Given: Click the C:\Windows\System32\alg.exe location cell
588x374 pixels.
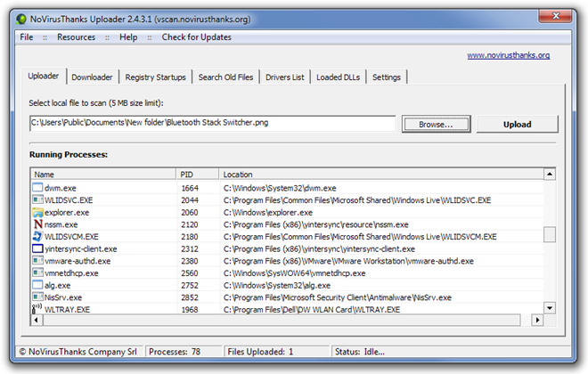Looking at the screenshot, I should [277, 285].
